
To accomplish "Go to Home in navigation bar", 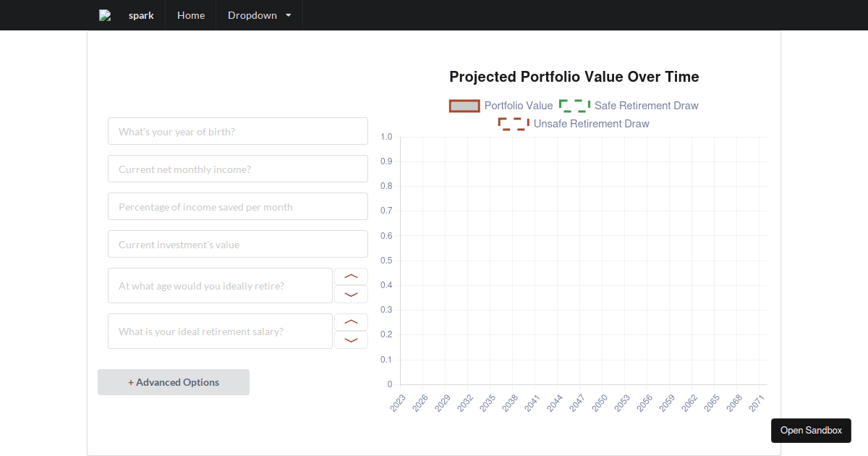I will [191, 15].
